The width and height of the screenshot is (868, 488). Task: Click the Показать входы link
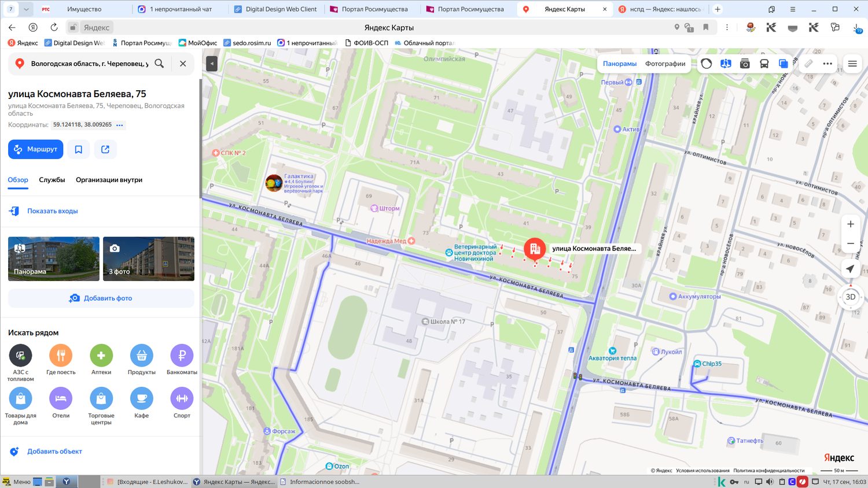point(53,211)
